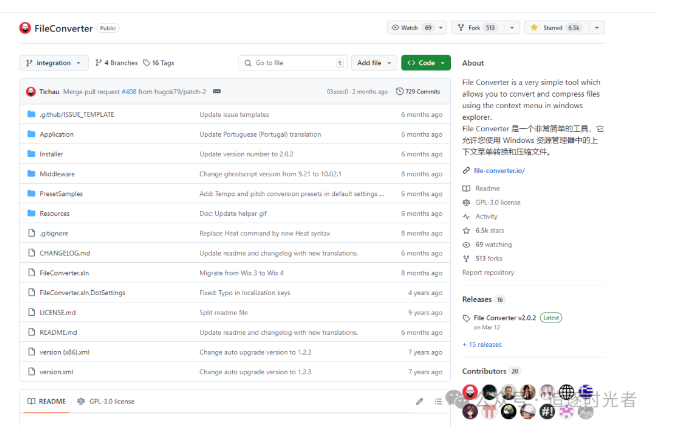Open the FileConverter repository title link

coord(63,28)
